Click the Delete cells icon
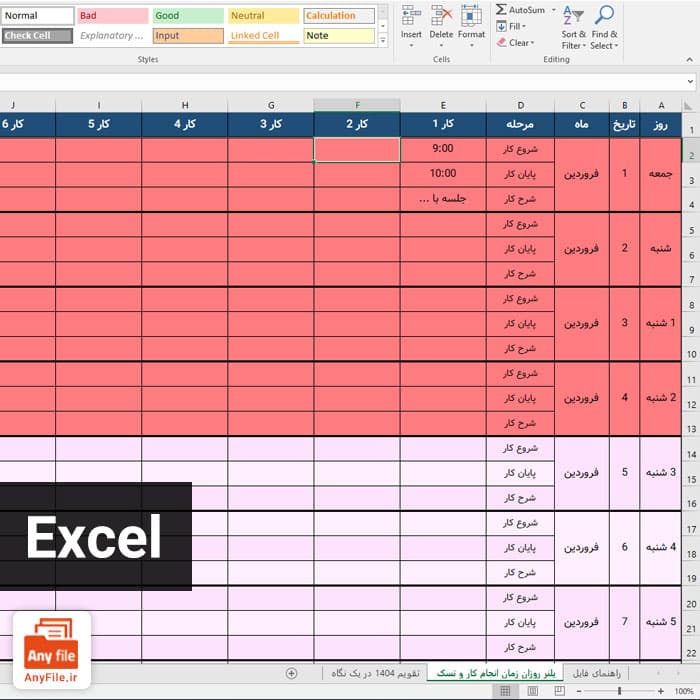The image size is (700, 700). coord(441,16)
